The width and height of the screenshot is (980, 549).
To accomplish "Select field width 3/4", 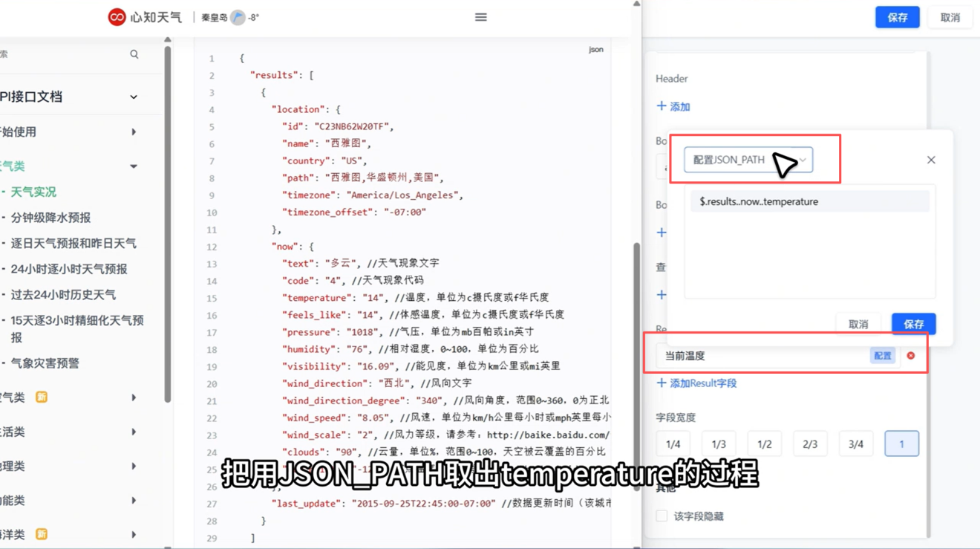I will point(856,444).
